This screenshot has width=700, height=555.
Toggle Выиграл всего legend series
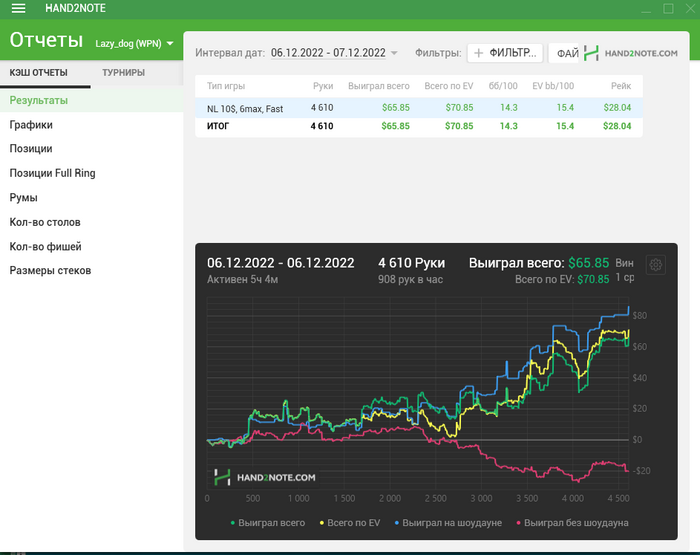click(x=268, y=523)
